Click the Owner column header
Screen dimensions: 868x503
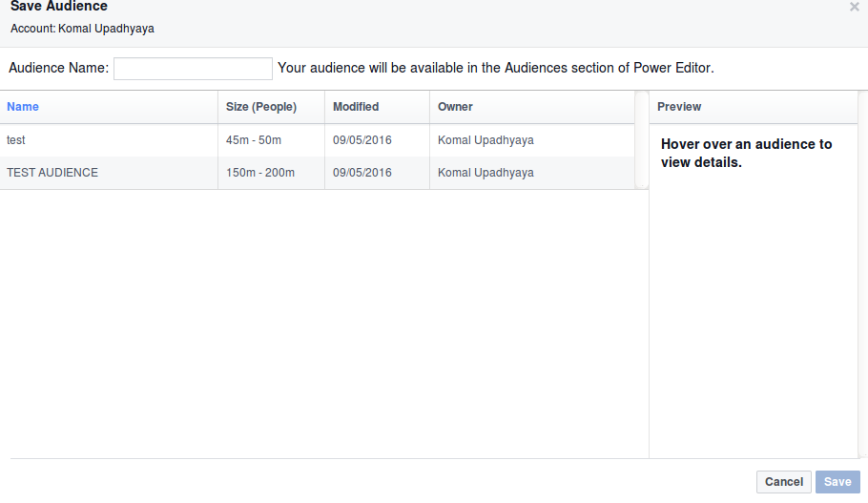[455, 107]
